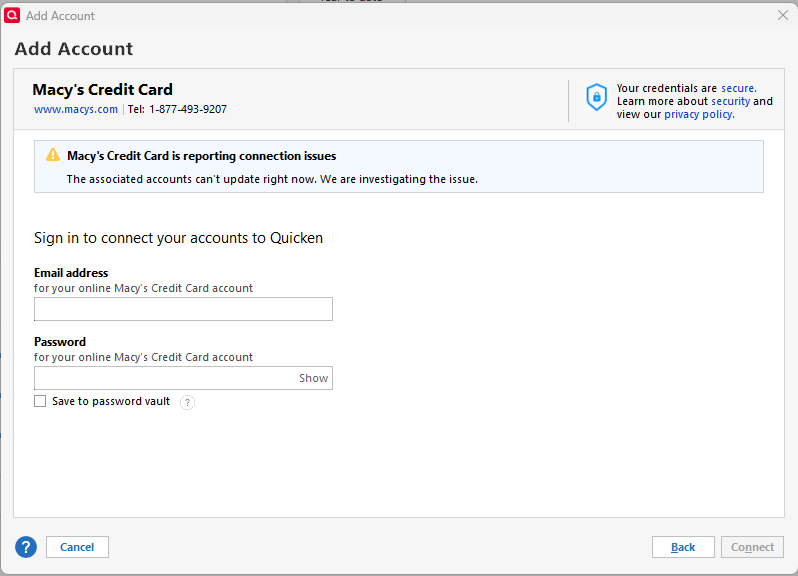Click the blue shield lock icon
This screenshot has height=576, width=798.
(x=596, y=97)
